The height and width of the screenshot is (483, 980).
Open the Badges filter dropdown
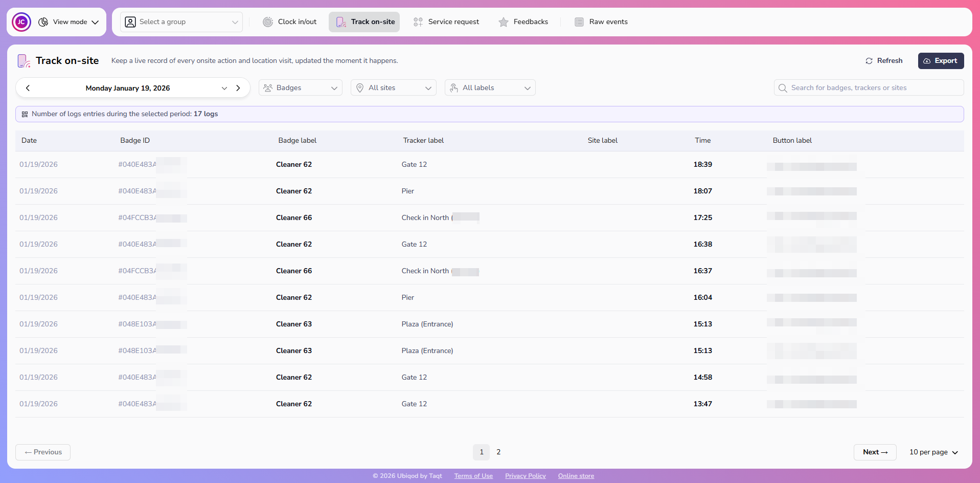click(x=301, y=88)
